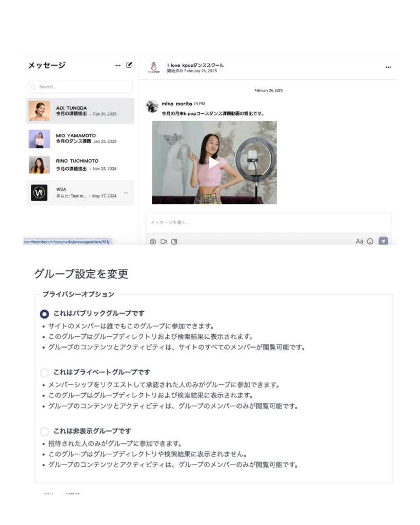Click the file attachment icon
The height and width of the screenshot is (525, 420).
(x=174, y=241)
